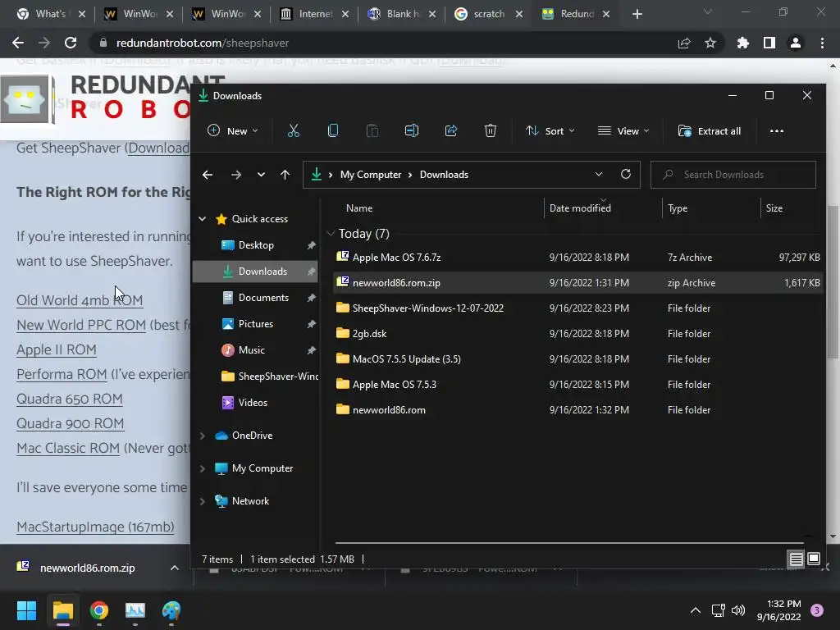Screen dimensions: 840x630
Task: Open download item options chevron in Chrome
Action: (175, 568)
